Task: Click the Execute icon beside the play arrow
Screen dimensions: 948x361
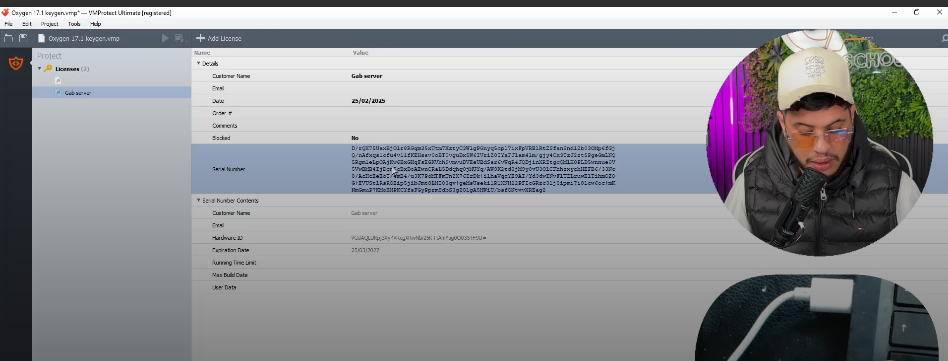Action: point(179,38)
